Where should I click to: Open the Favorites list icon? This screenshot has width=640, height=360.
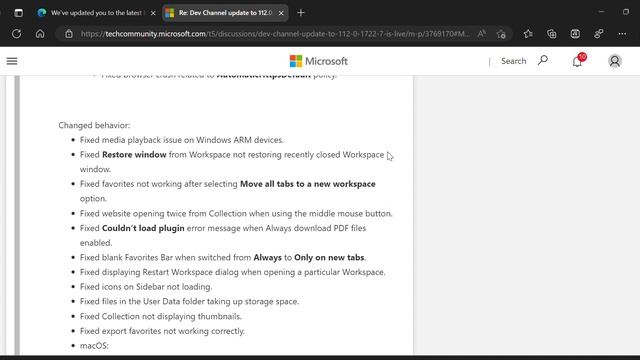coord(528,34)
